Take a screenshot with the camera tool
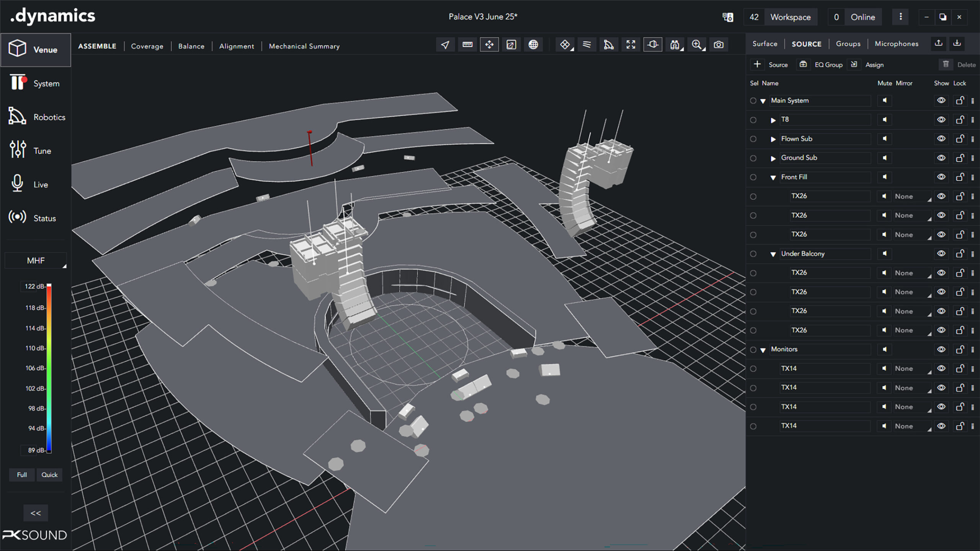 pos(719,44)
